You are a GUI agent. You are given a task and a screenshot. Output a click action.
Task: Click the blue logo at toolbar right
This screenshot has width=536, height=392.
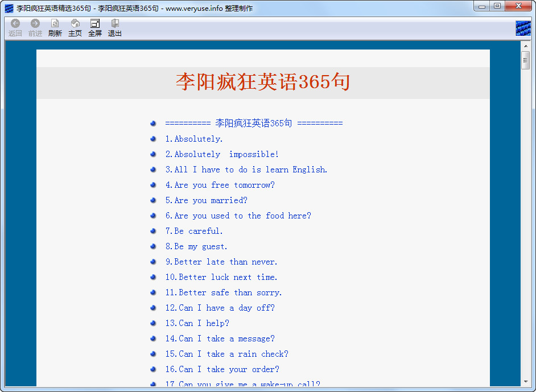(x=523, y=28)
